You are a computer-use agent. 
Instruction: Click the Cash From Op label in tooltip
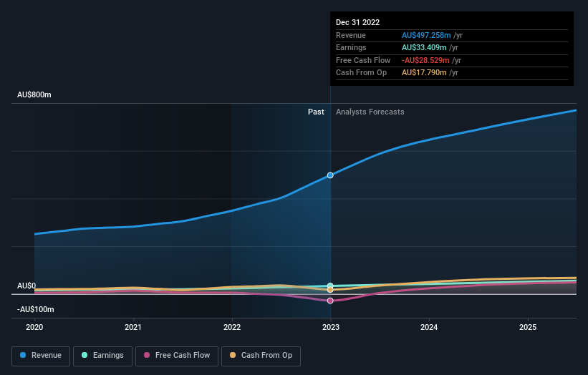tap(361, 73)
